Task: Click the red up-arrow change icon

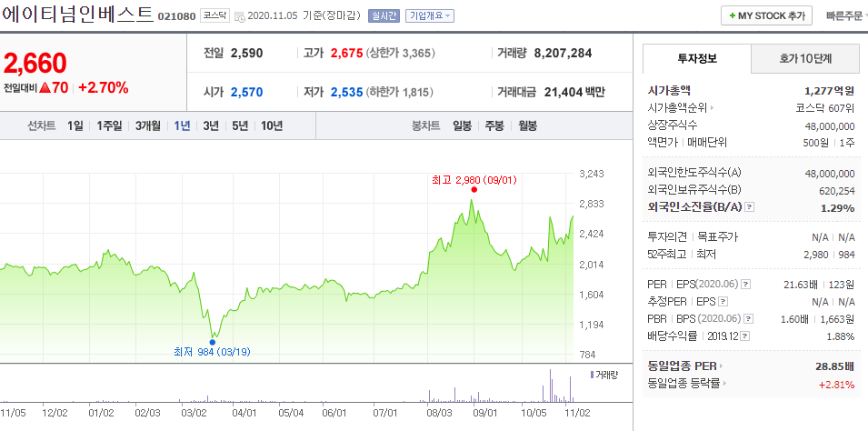Action: click(45, 87)
